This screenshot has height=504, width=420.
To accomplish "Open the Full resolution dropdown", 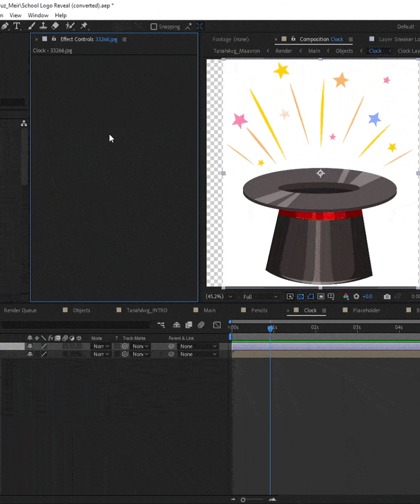I will click(x=260, y=297).
